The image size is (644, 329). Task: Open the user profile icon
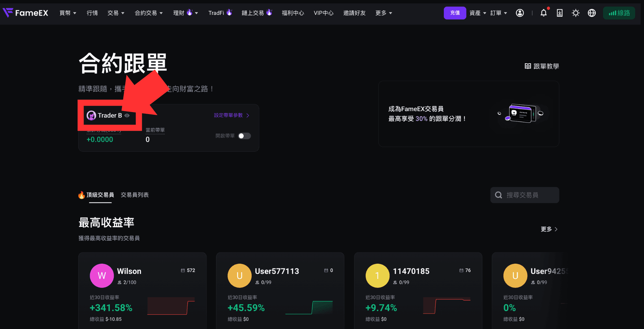(x=520, y=13)
